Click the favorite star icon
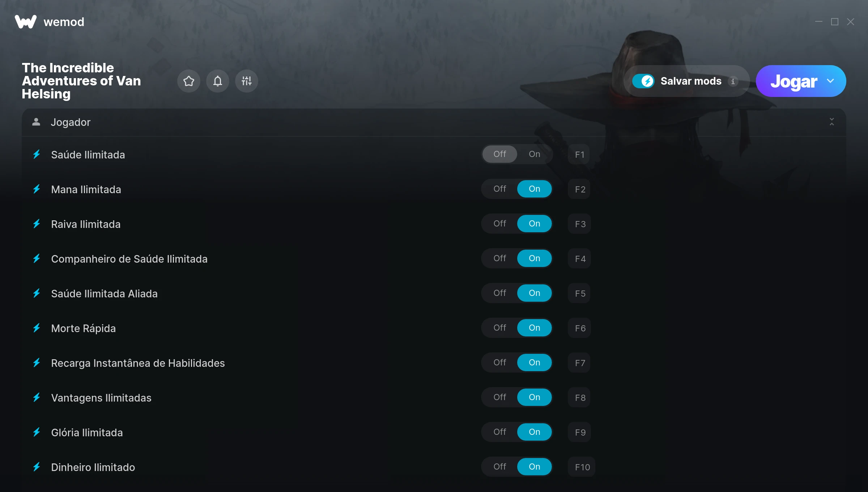Image resolution: width=868 pixels, height=492 pixels. click(188, 81)
